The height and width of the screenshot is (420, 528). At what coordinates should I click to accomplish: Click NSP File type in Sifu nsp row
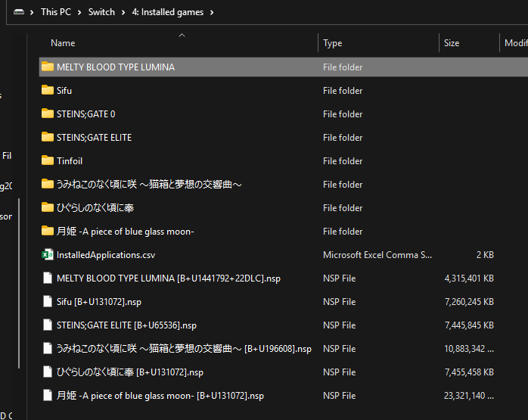click(339, 302)
